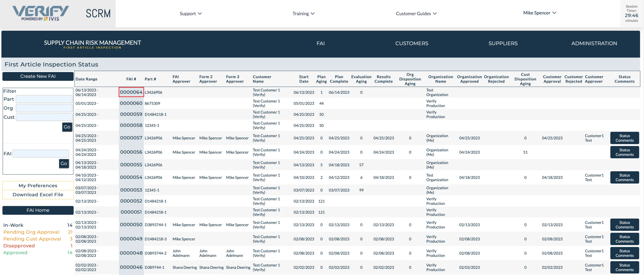Open FAI number 0000064
The image size is (644, 275).
131,92
